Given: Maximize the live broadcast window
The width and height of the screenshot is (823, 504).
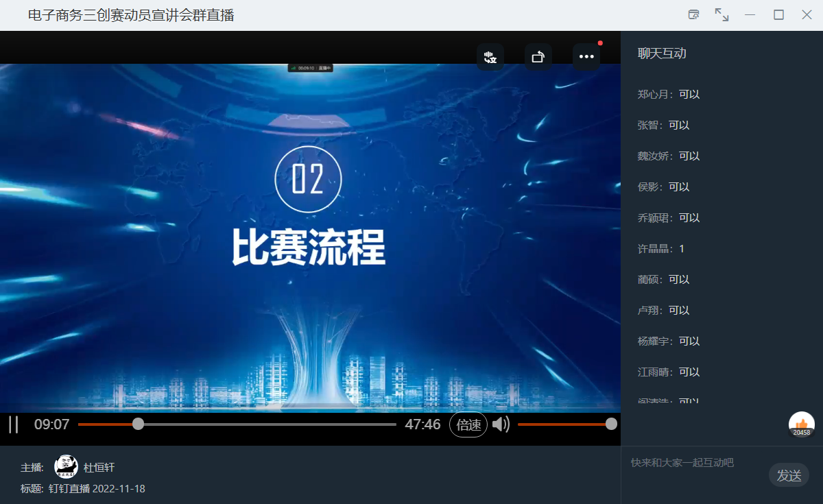Looking at the screenshot, I should pyautogui.click(x=778, y=15).
